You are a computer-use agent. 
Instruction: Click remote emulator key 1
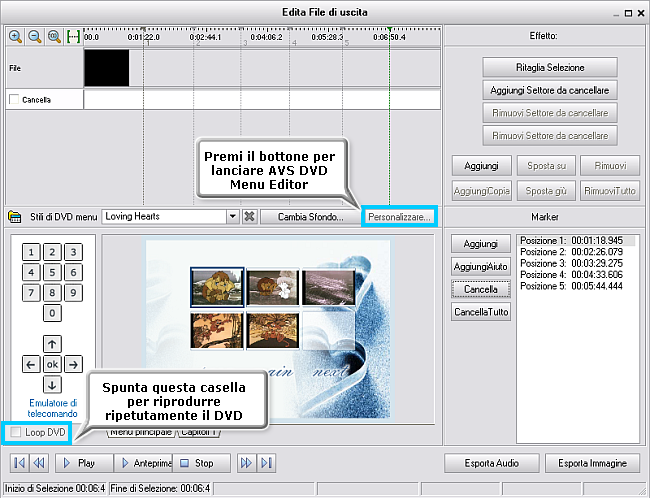[31, 252]
